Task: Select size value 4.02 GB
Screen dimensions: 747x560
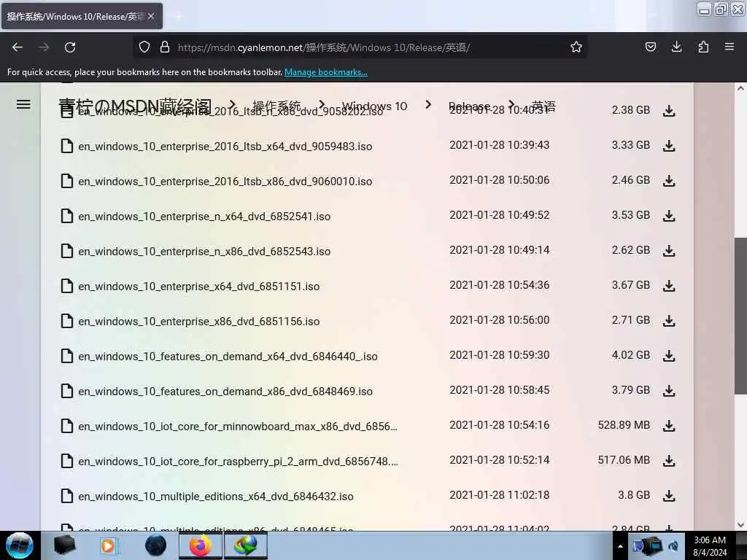Action: coord(631,355)
